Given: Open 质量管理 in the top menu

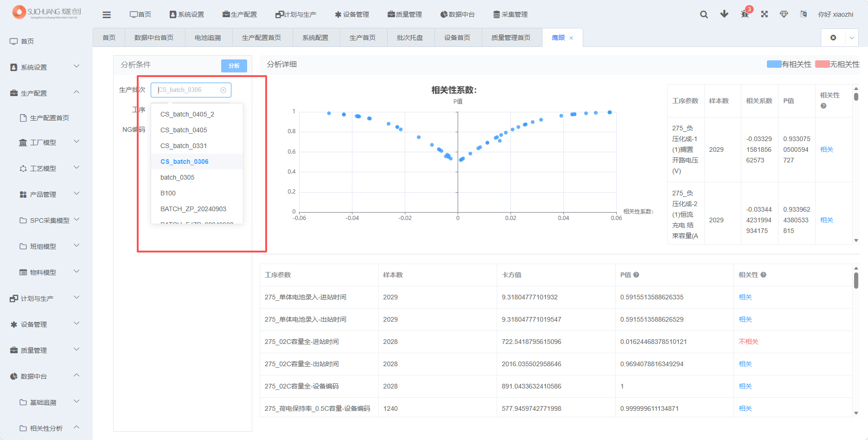Looking at the screenshot, I should (404, 14).
